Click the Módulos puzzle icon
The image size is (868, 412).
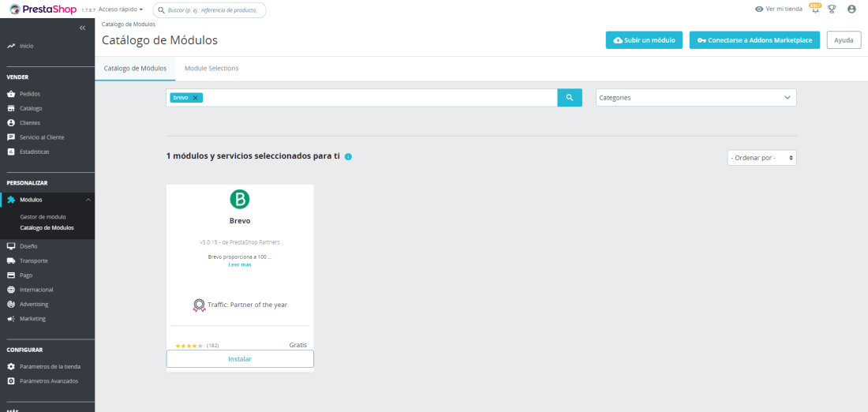(11, 200)
